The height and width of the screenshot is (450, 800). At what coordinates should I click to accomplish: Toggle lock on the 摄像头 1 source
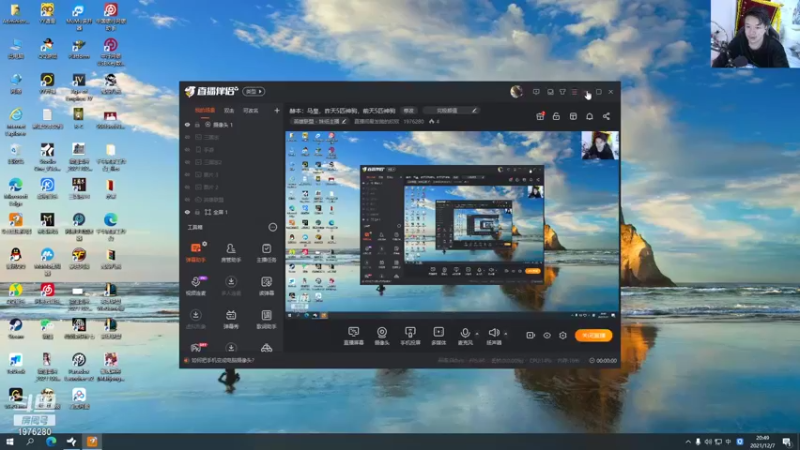[197, 124]
